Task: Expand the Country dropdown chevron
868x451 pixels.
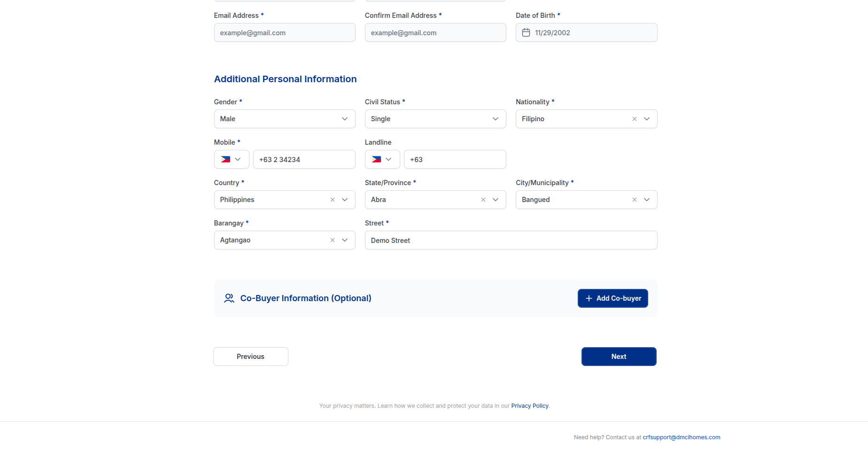Action: tap(345, 200)
